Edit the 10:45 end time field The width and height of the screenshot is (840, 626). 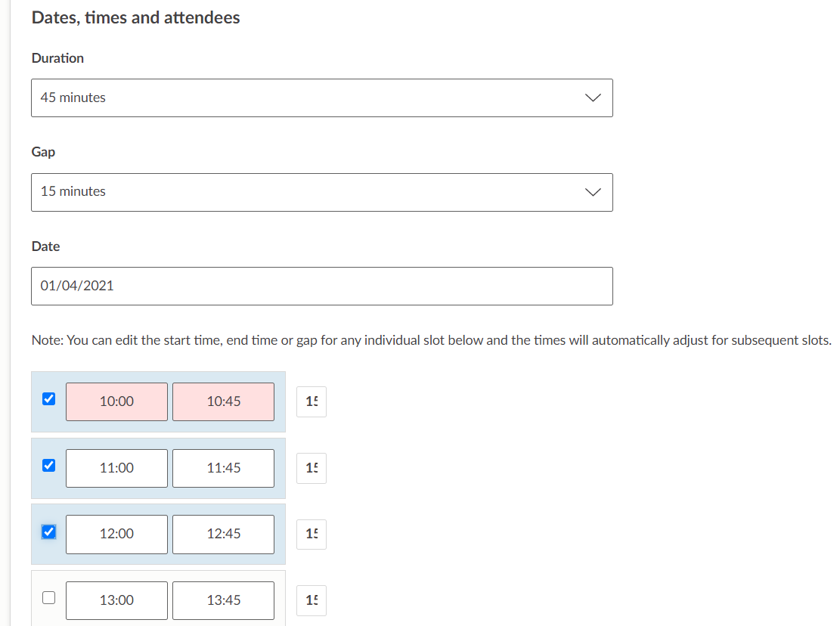point(223,401)
